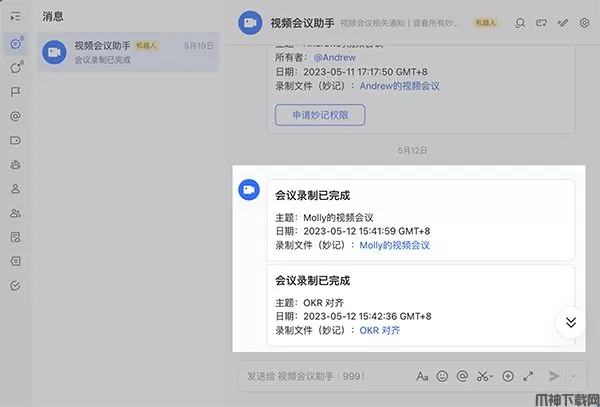The height and width of the screenshot is (407, 600).
Task: Select 视频会议助手 conversation in message list
Action: [128, 52]
